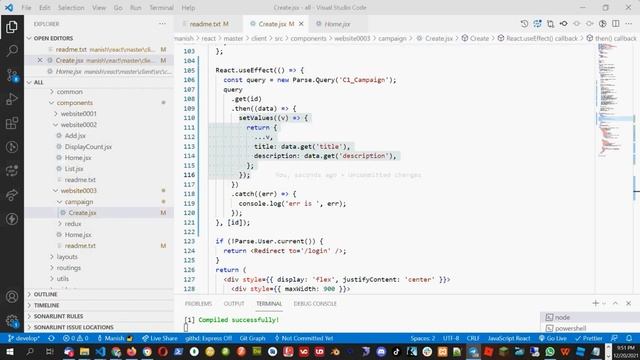Click the CRLF end-of-line setting
The image size is (640, 360).
pos(473,338)
